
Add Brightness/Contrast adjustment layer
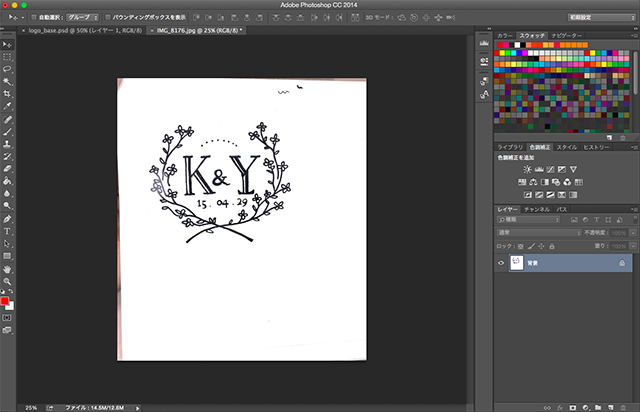[x=527, y=169]
